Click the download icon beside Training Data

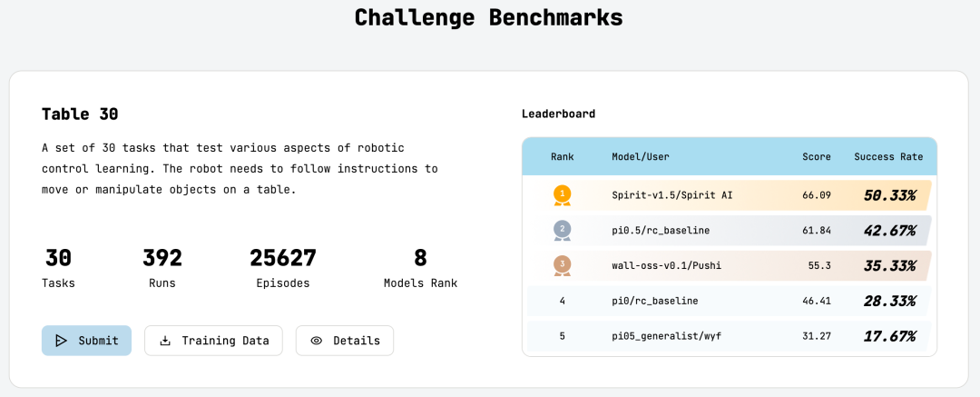click(165, 341)
